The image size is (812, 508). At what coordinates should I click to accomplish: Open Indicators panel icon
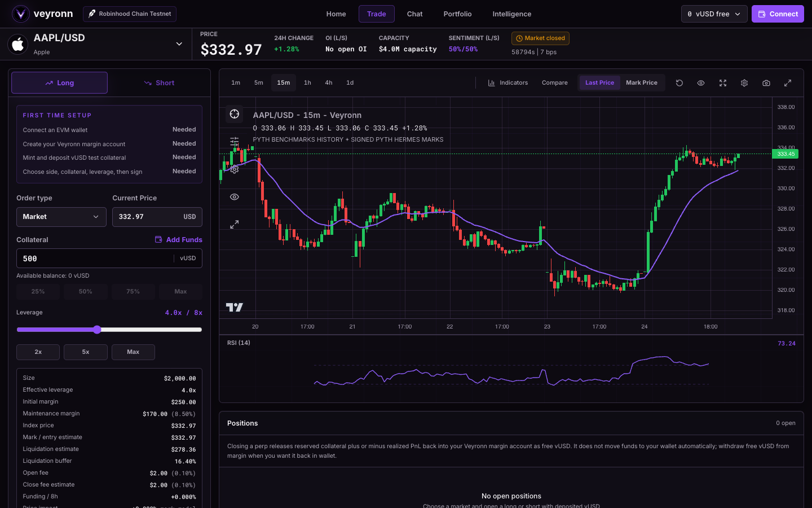(491, 83)
